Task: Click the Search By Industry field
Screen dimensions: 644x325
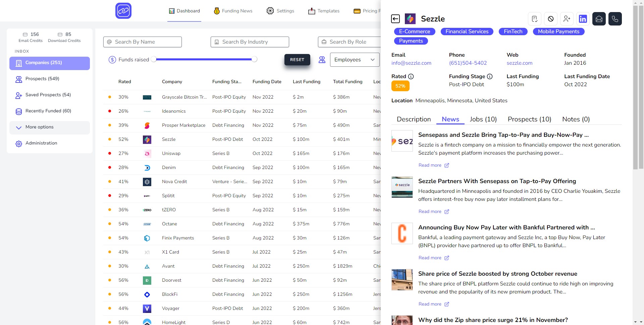Action: pyautogui.click(x=250, y=42)
